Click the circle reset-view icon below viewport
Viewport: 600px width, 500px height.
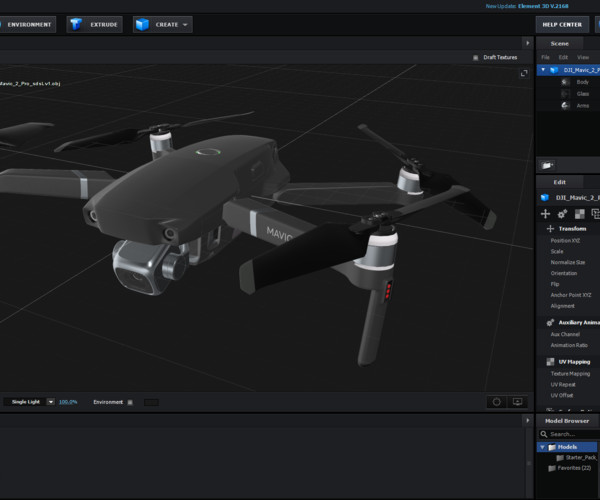[497, 402]
